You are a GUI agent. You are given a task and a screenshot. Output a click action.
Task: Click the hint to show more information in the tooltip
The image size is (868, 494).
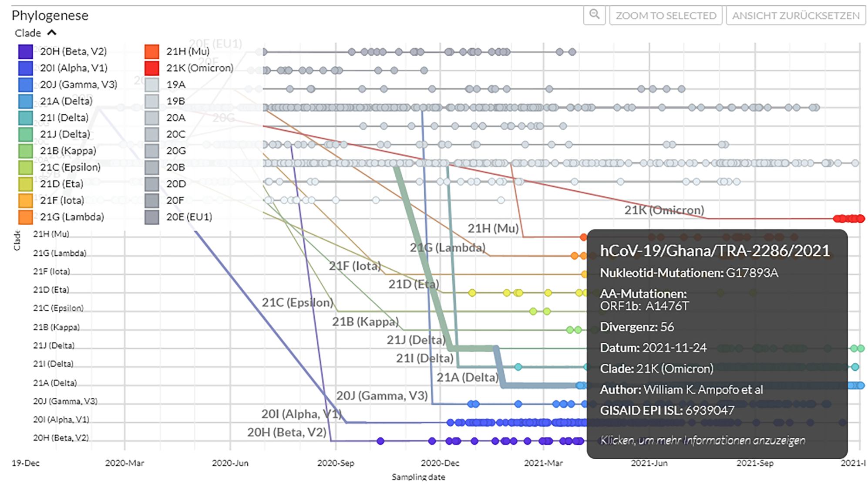[702, 440]
